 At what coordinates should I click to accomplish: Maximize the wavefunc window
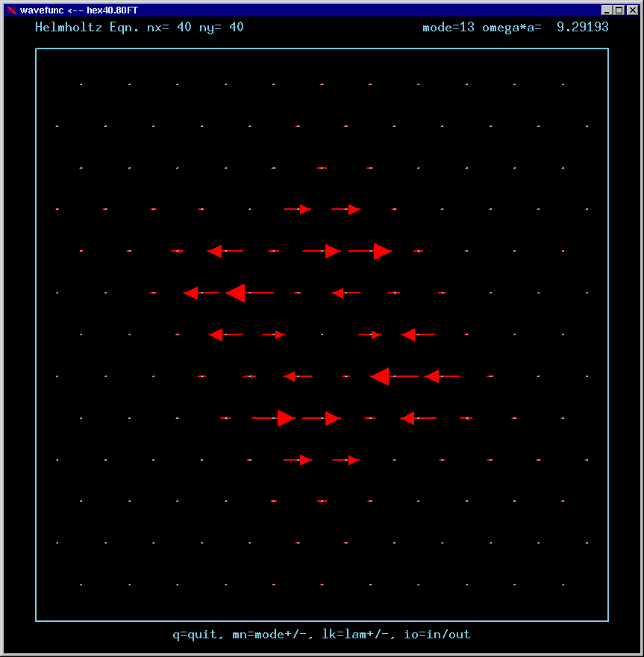(x=619, y=10)
